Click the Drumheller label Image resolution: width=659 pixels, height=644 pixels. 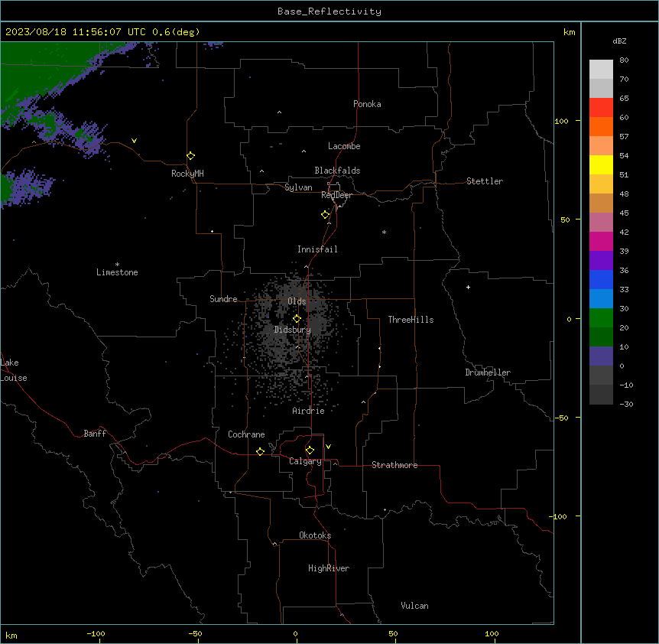coord(488,372)
